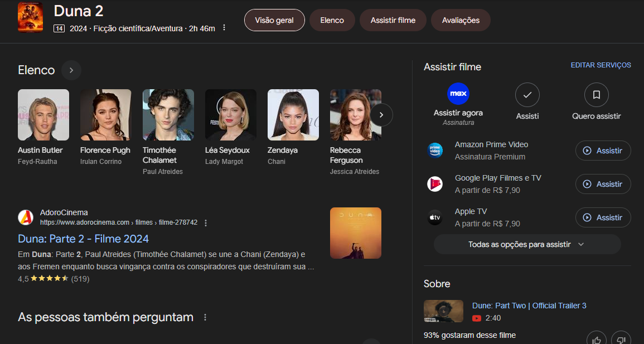Open Léa Seydoux's cast photo
This screenshot has height=344, width=644.
click(x=231, y=115)
